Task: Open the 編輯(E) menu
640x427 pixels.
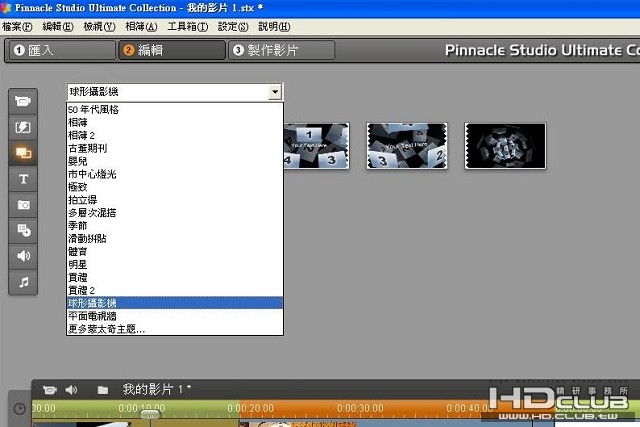Action: coord(58,27)
